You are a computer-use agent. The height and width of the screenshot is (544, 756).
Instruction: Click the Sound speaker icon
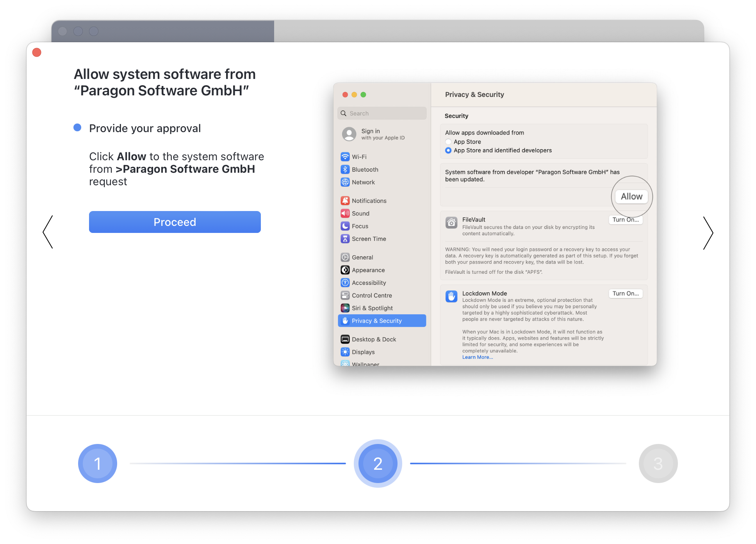(345, 213)
